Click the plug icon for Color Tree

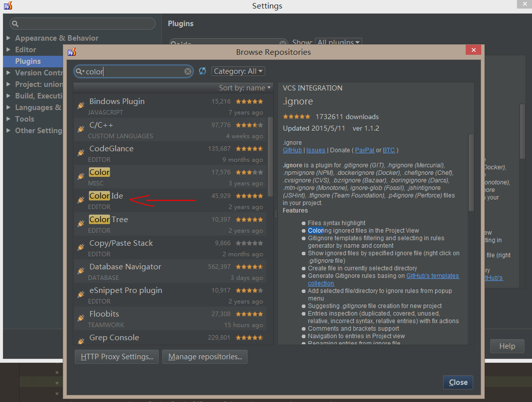coord(81,223)
